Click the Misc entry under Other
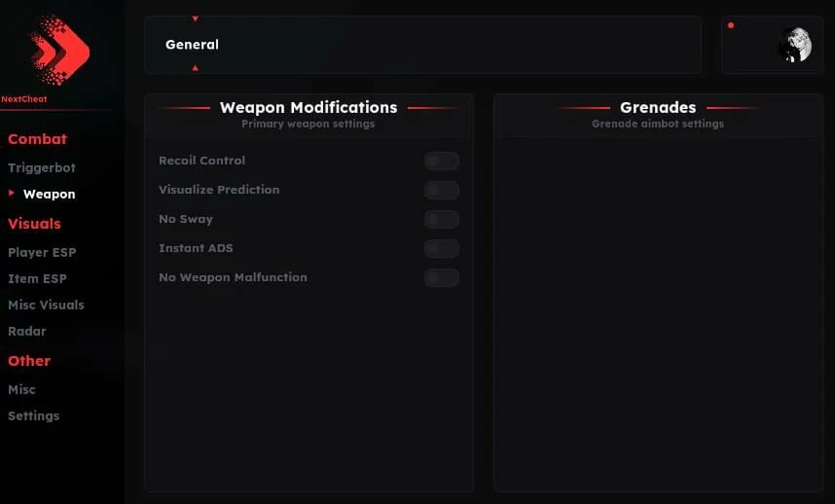The width and height of the screenshot is (835, 504). point(21,389)
